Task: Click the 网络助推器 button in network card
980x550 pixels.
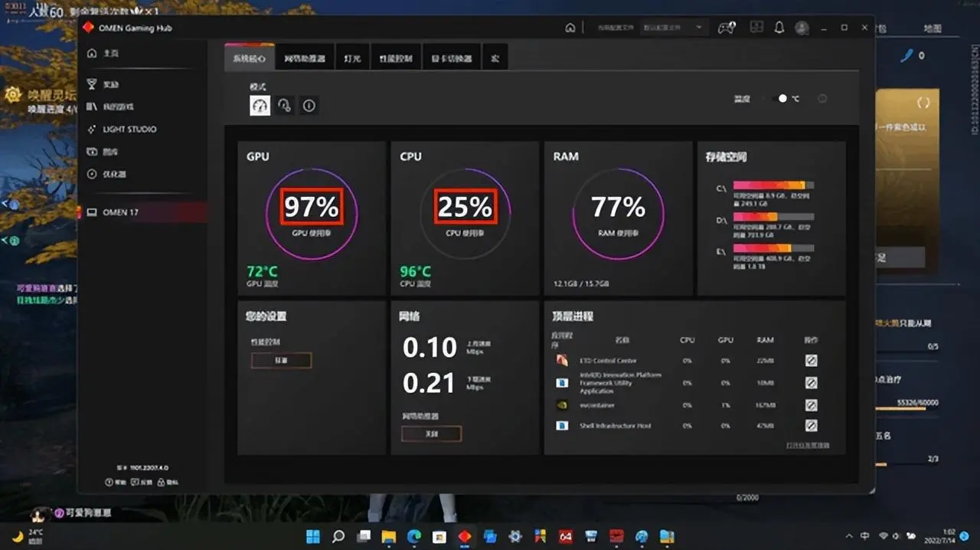Action: click(x=431, y=434)
